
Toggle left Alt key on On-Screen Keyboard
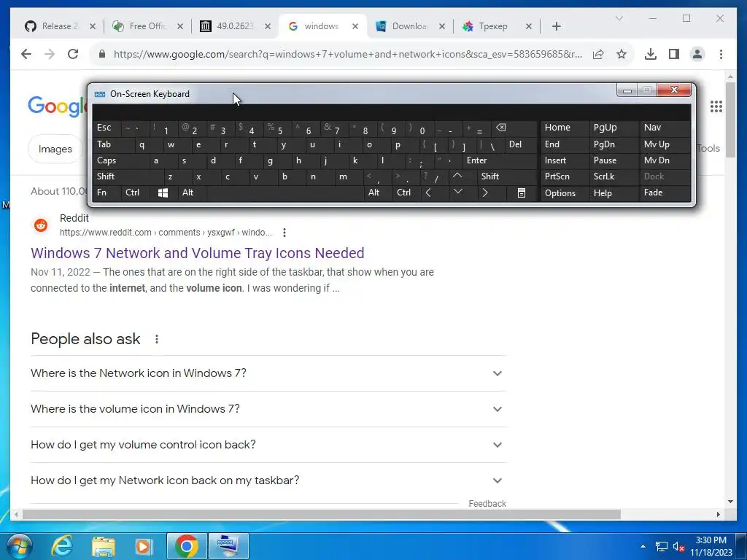[192, 192]
